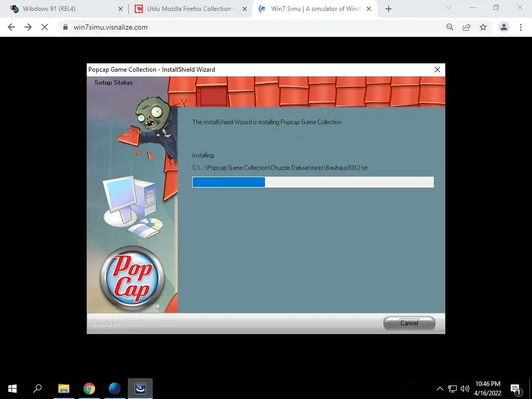Click the installer title bar text

coord(152,70)
